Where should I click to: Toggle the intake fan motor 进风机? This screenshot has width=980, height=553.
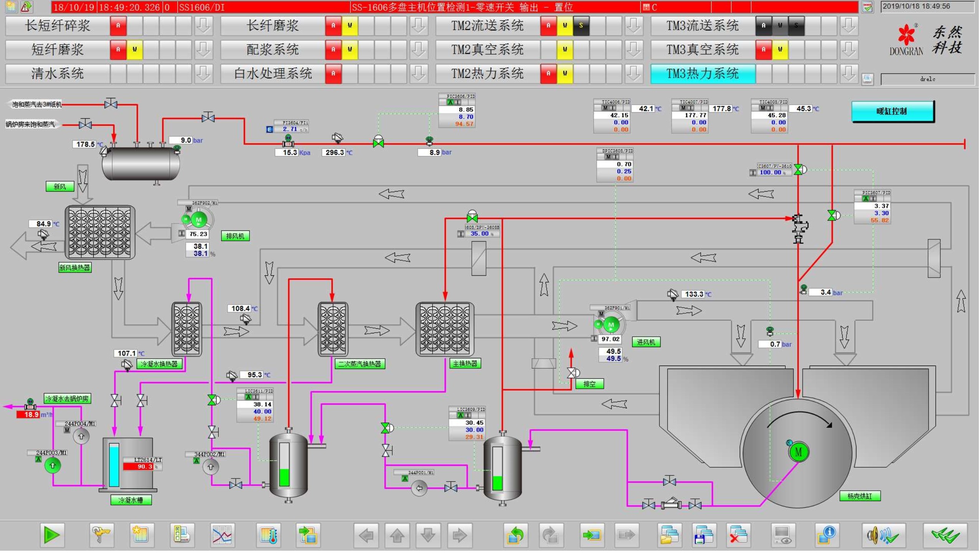click(611, 325)
